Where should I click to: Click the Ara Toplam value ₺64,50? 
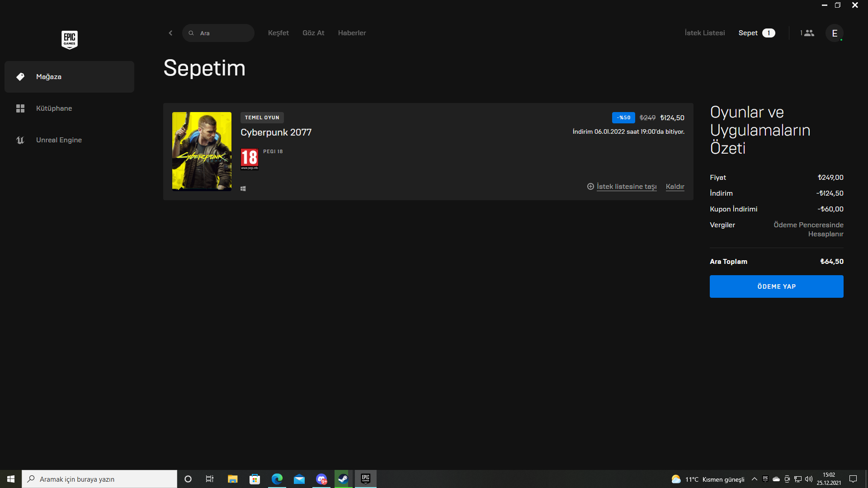coord(832,262)
